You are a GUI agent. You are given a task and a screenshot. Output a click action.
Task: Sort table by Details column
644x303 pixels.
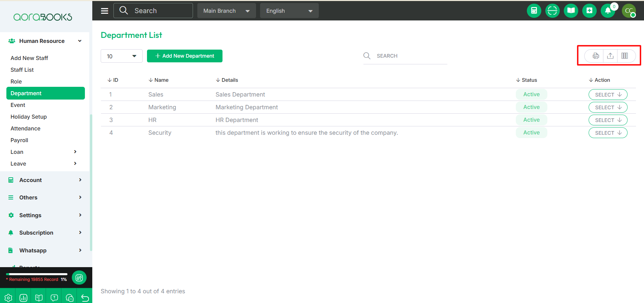[x=227, y=80]
